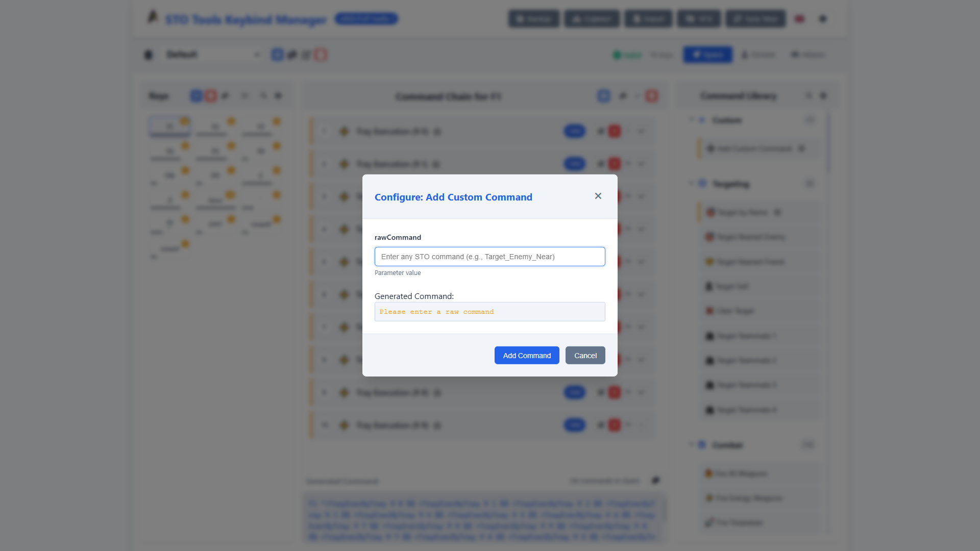Close the Configure Add Custom Command dialog
The width and height of the screenshot is (980, 551).
coord(598,196)
